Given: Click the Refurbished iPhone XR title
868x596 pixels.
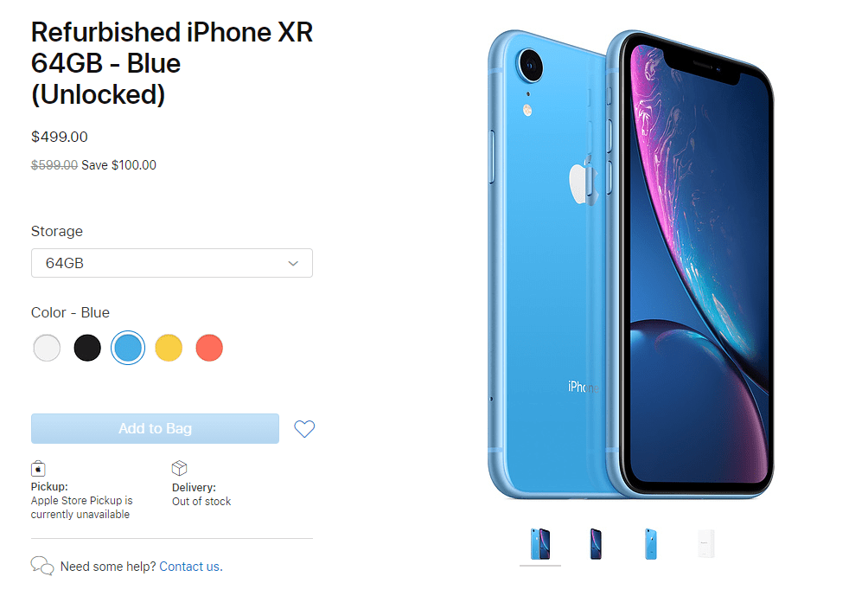Looking at the screenshot, I should pos(171,63).
